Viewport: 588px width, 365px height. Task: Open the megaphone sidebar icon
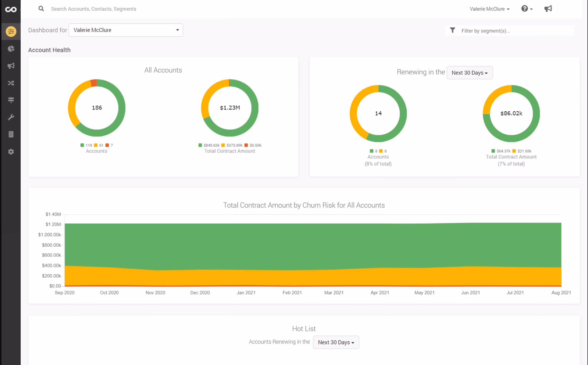11,66
